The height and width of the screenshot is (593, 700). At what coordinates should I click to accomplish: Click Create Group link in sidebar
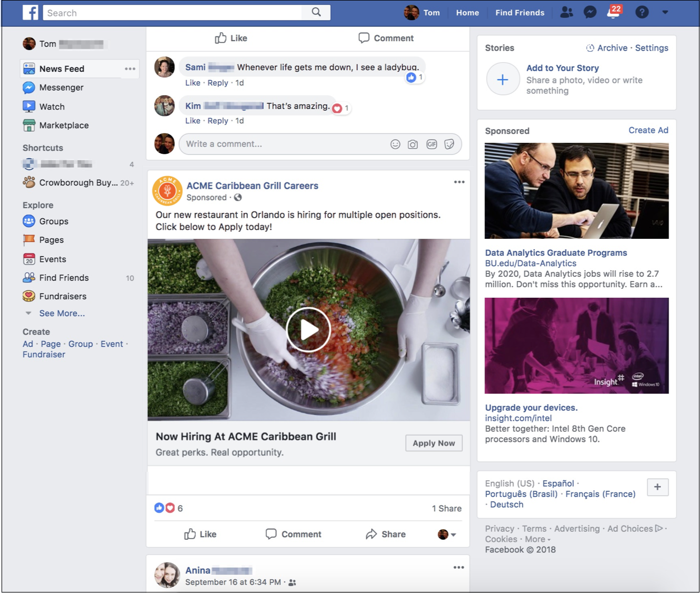pyautogui.click(x=81, y=344)
